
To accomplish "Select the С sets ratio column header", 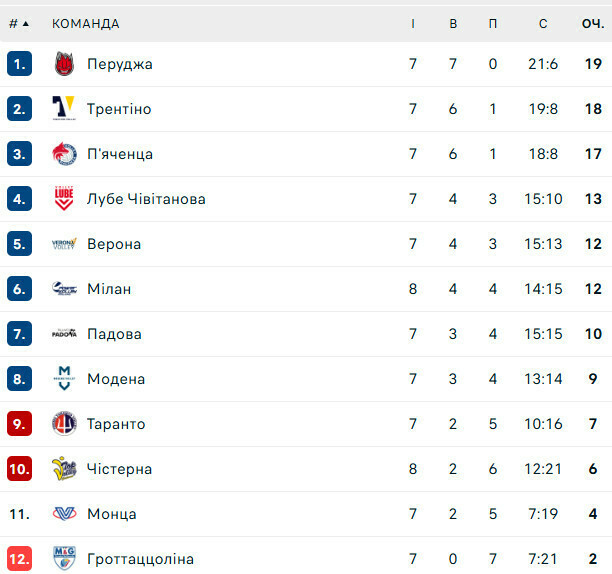I will [543, 23].
